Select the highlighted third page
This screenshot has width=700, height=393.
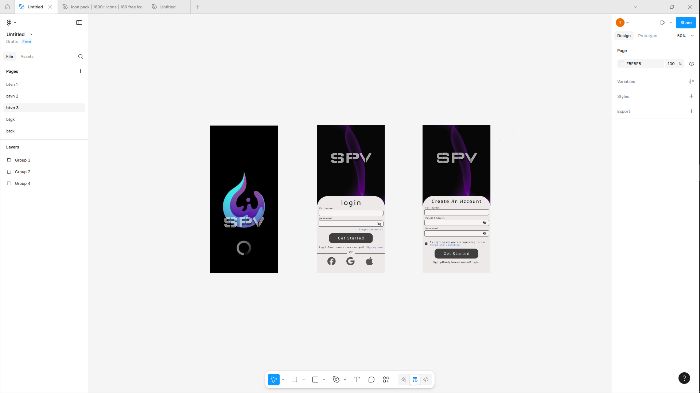(x=43, y=108)
